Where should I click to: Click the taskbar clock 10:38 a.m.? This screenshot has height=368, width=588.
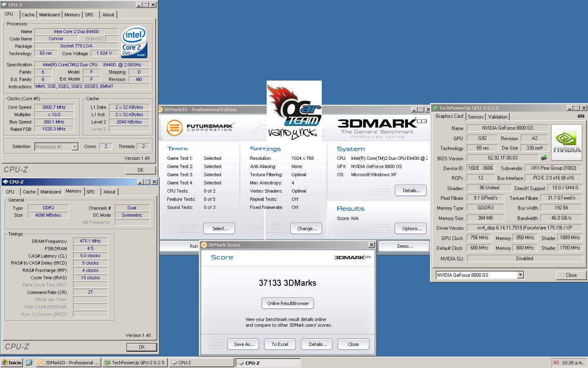[x=572, y=363]
